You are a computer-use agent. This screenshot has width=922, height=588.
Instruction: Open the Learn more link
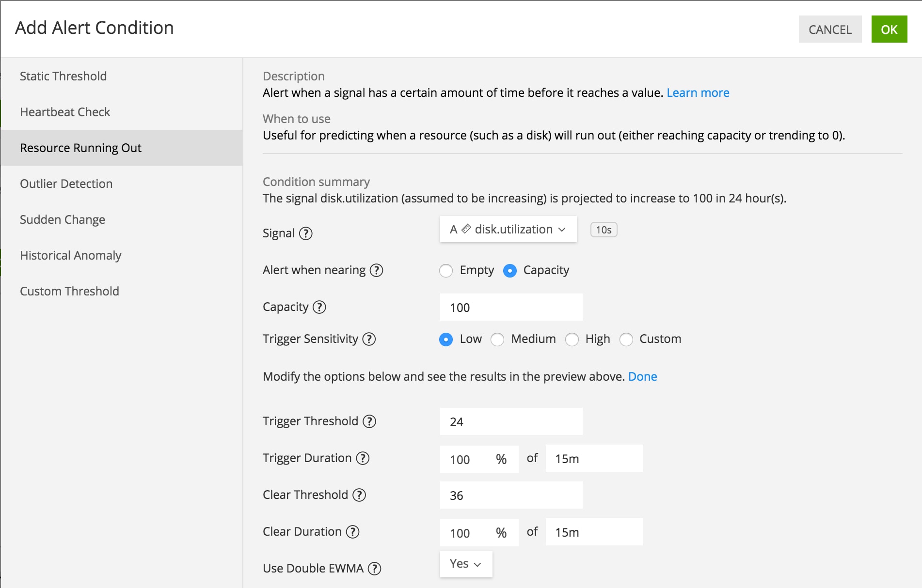coord(698,93)
